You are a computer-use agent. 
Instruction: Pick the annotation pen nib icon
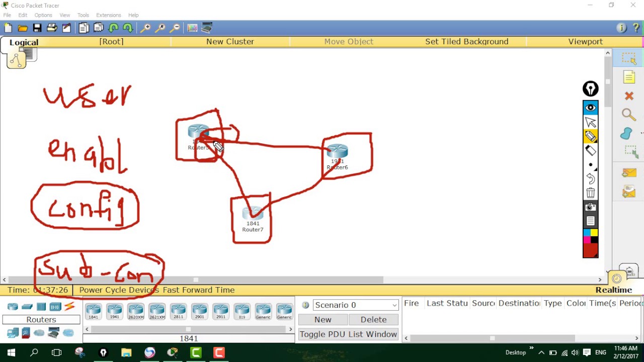tap(591, 89)
